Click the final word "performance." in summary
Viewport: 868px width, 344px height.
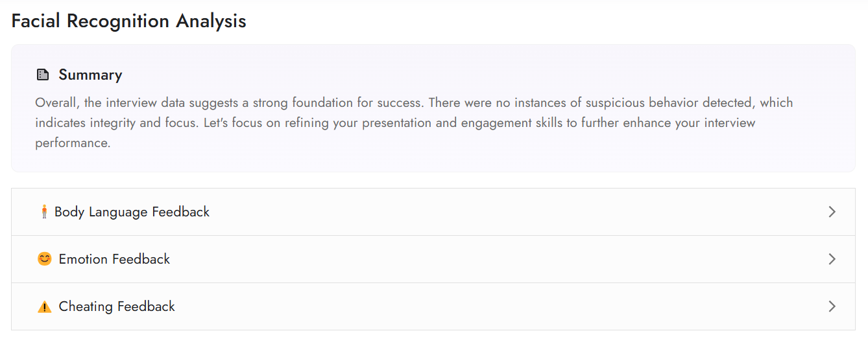coord(73,143)
